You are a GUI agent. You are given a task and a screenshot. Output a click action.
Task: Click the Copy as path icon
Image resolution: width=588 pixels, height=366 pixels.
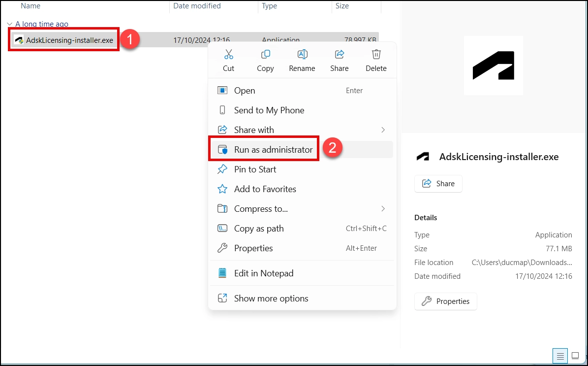pos(222,228)
